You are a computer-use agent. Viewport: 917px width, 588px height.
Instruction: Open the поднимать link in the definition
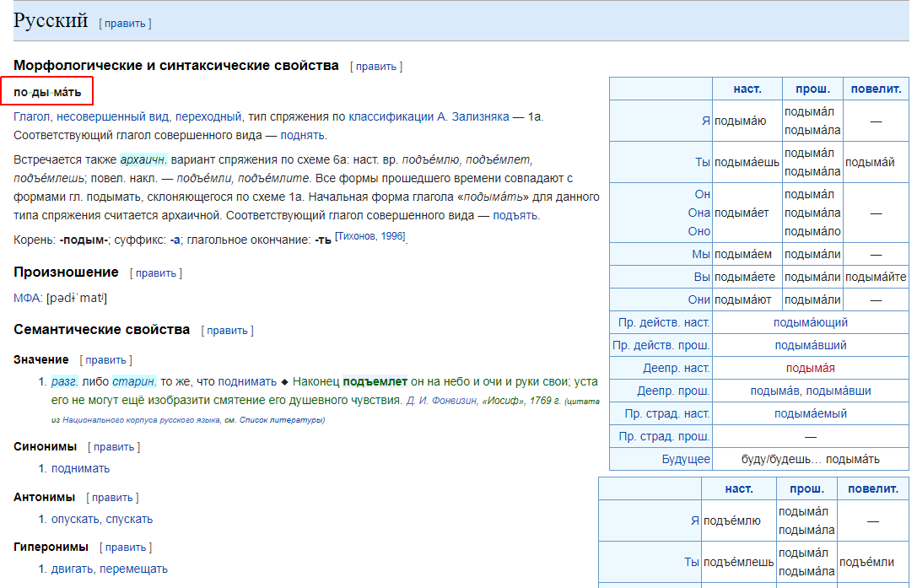[x=247, y=381]
